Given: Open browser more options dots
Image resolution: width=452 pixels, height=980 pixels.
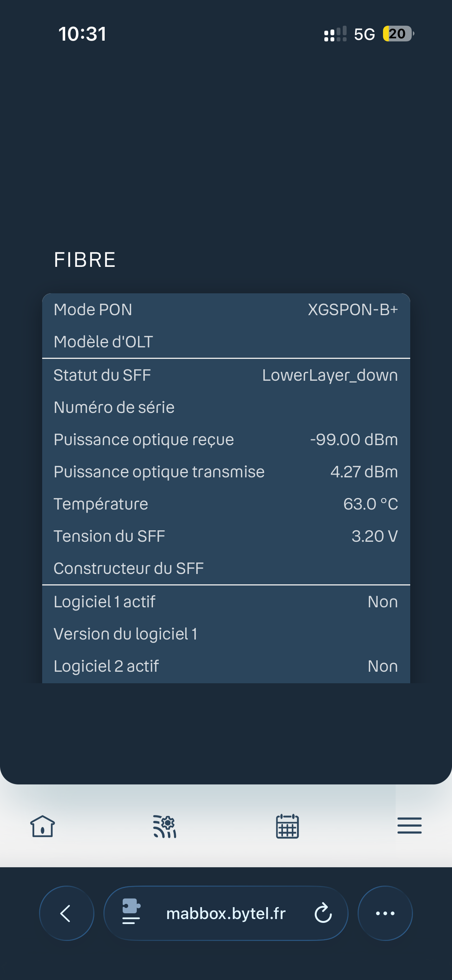Looking at the screenshot, I should (385, 913).
